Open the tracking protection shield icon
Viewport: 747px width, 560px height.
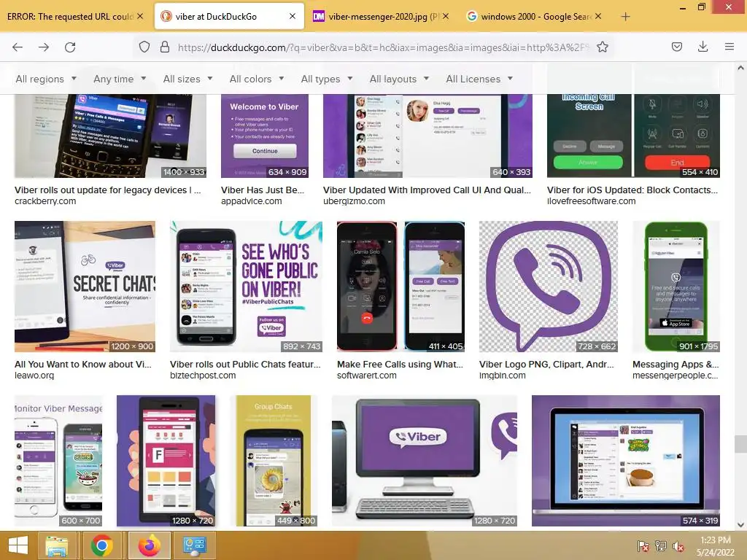click(x=144, y=47)
